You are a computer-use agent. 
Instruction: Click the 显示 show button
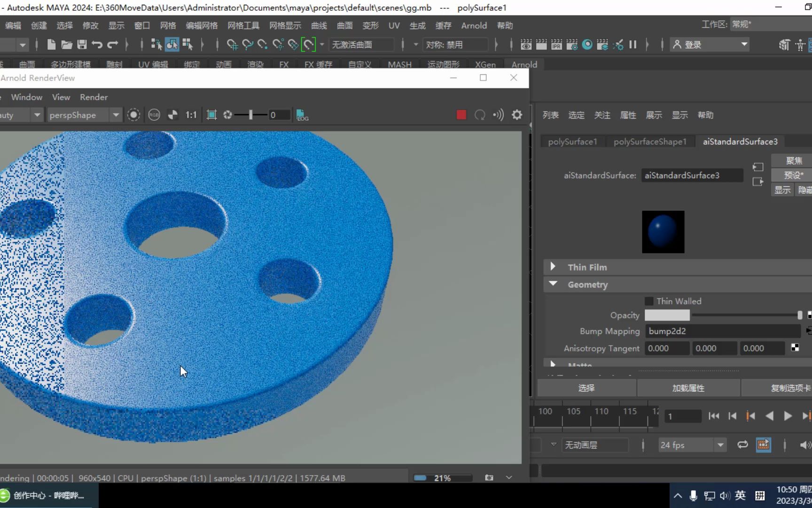(x=782, y=190)
